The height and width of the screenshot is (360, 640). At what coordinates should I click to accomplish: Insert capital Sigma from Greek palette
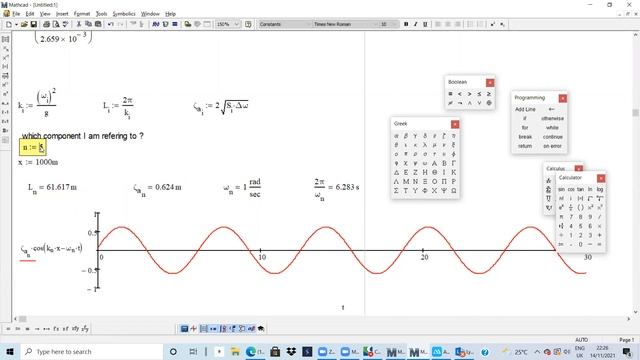click(396, 191)
